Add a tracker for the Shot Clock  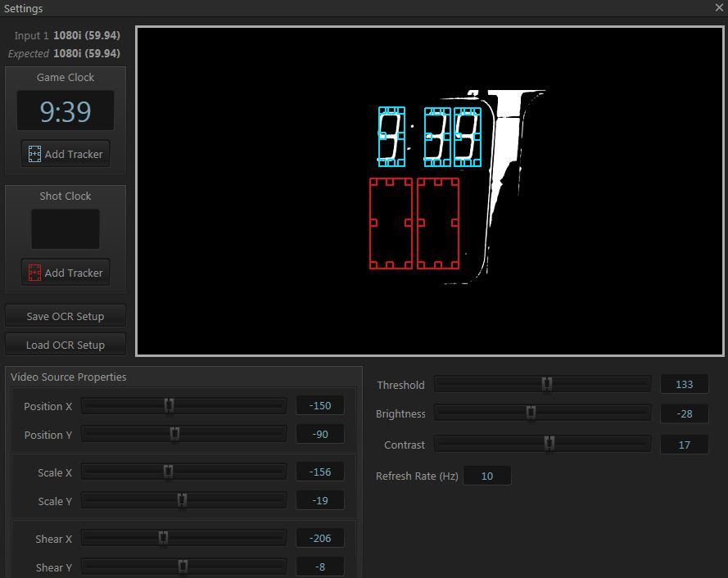pyautogui.click(x=66, y=272)
